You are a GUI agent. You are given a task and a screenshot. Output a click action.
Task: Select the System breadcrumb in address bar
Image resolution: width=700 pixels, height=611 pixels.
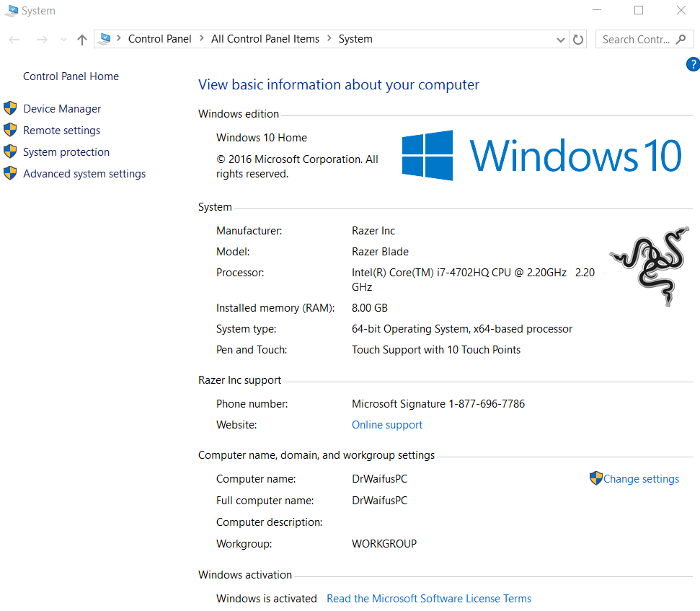355,39
